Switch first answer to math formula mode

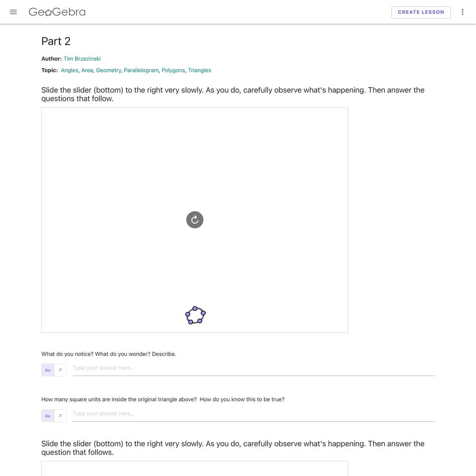point(60,370)
